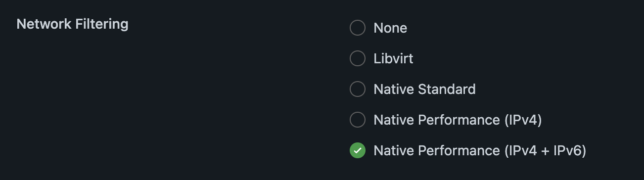Click the empty circle beside Libvirt

tap(358, 58)
